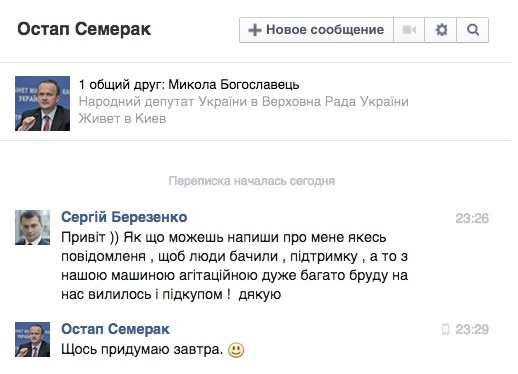518x374 pixels.
Task: Click the plus icon in Новое сообщение
Action: tap(255, 30)
